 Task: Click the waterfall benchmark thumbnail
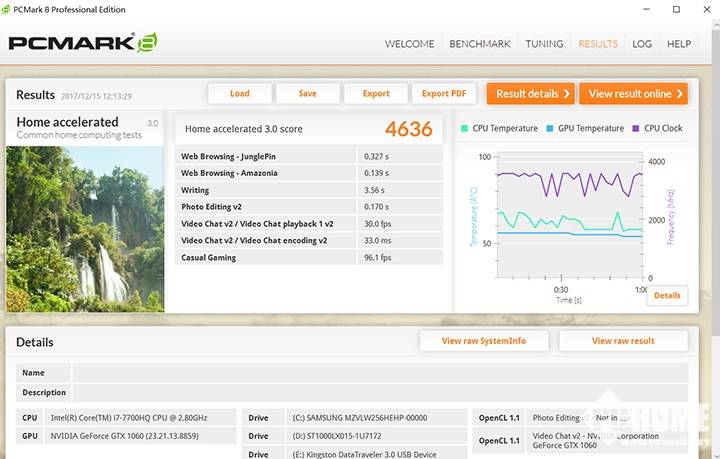[x=85, y=229]
